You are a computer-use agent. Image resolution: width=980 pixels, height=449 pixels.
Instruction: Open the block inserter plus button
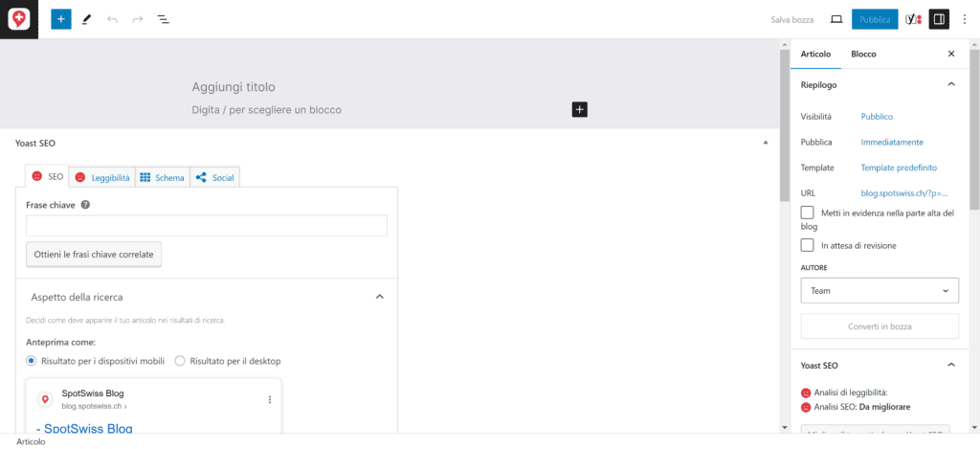point(60,19)
